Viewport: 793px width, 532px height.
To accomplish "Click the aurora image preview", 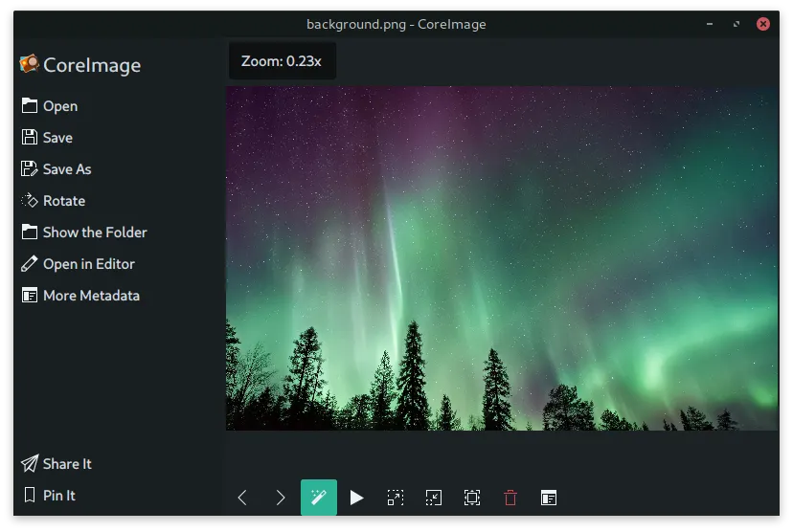I will (502, 258).
